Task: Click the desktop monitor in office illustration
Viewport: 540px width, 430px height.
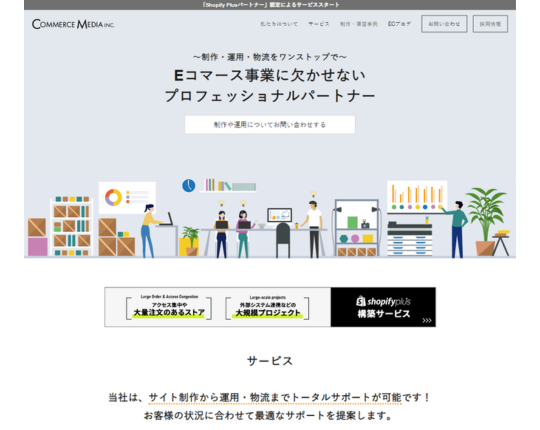Action: click(x=280, y=216)
